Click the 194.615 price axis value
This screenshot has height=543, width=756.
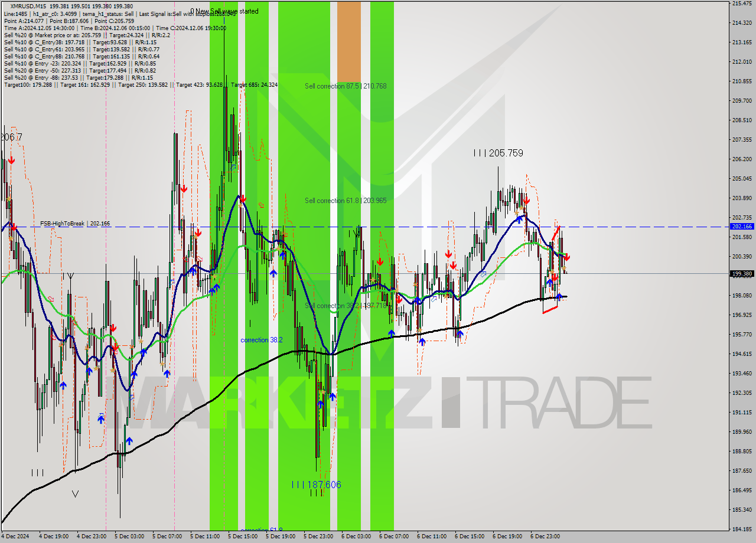742,354
